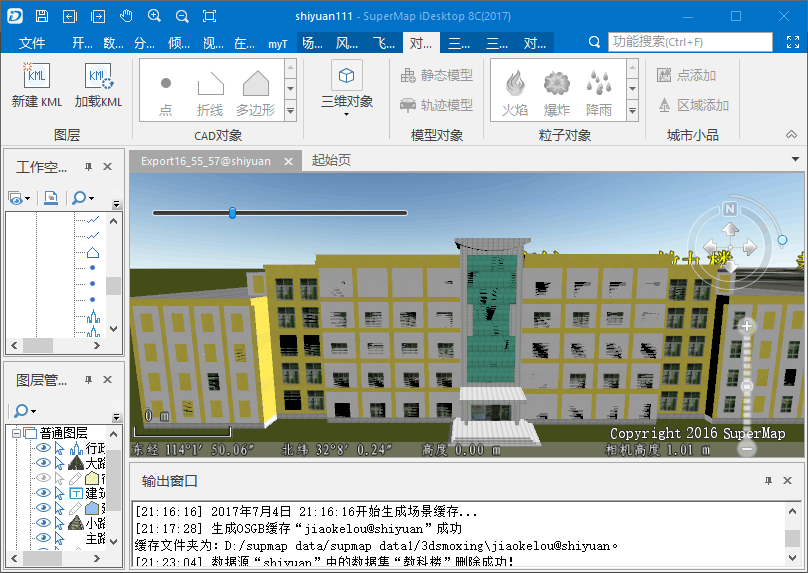
Task: Click the 点添加 (add by point) button
Action: pyautogui.click(x=686, y=75)
